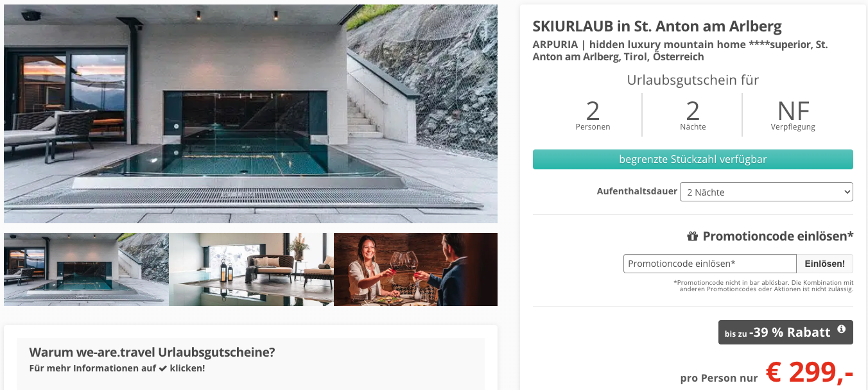Open the Aufenthaltsdauer dropdown showing 2 Nächte
The width and height of the screenshot is (868, 390).
point(767,192)
